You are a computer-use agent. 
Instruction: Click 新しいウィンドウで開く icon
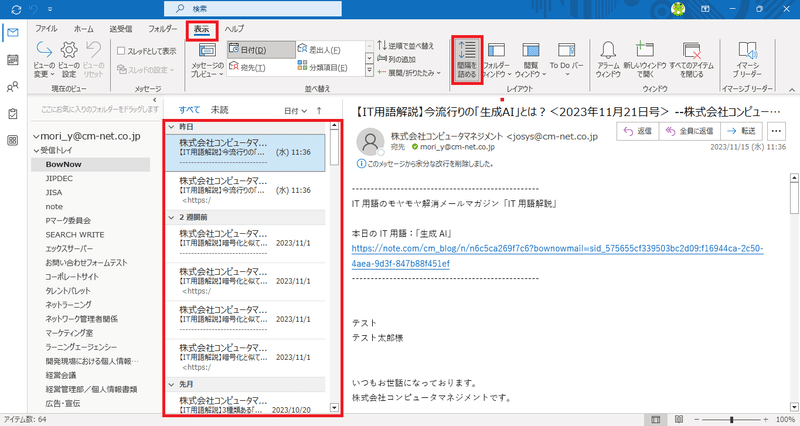pos(644,59)
